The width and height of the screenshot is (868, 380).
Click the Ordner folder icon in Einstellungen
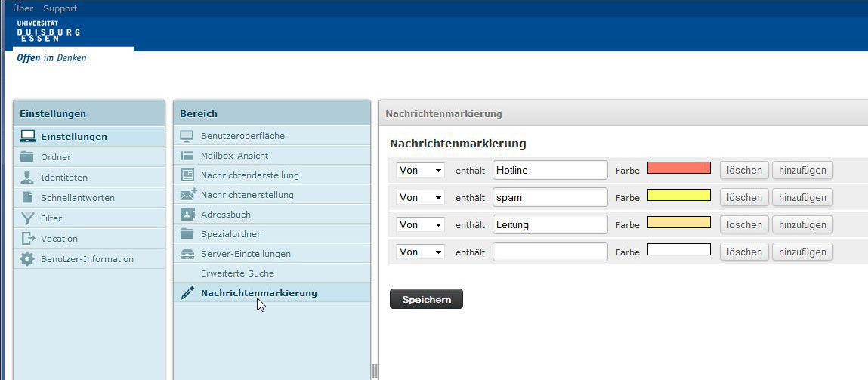point(28,157)
